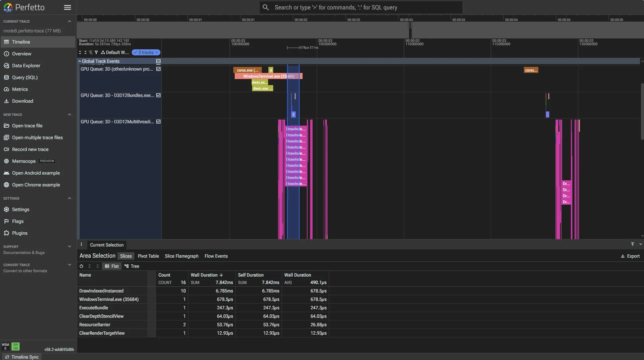Click the search and command box
This screenshot has width=644, height=360.
tap(361, 7)
